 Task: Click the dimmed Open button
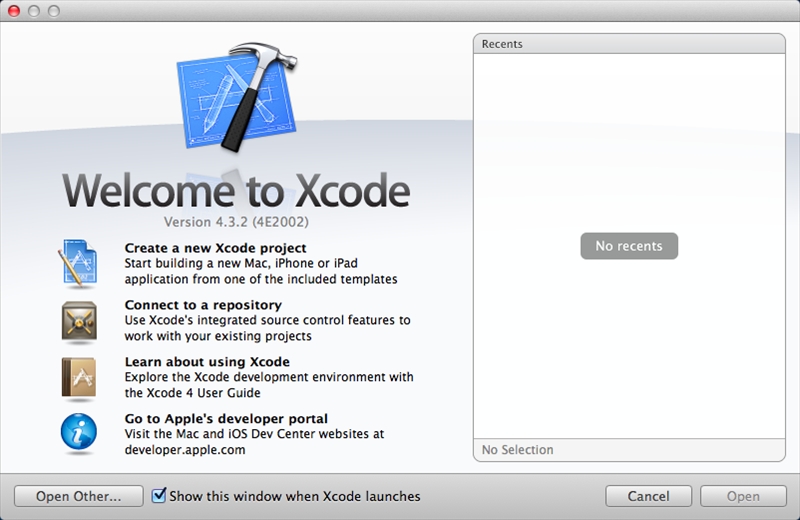743,496
